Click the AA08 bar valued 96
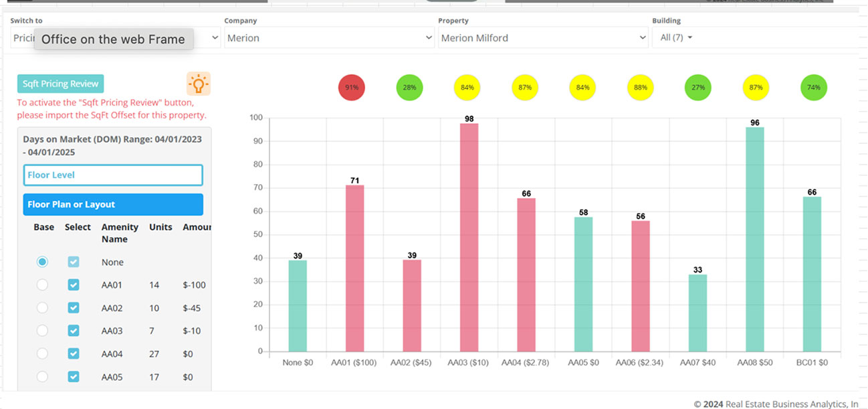Screen dimensions: 868x409 point(755,239)
